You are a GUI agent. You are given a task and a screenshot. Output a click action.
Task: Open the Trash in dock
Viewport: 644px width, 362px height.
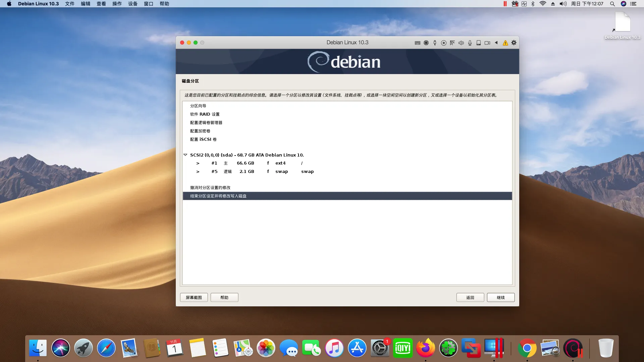[606, 348]
